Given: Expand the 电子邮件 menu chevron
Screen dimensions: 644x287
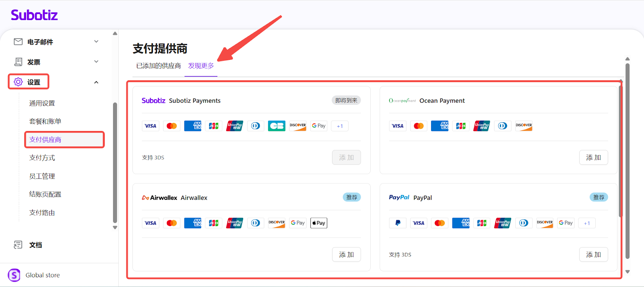Looking at the screenshot, I should (96, 41).
